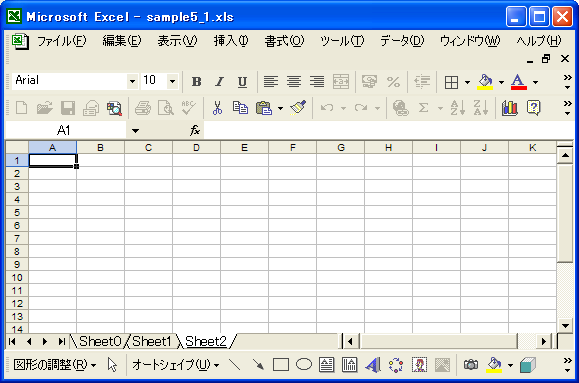Click Redo icon
The image size is (579, 383).
click(361, 108)
